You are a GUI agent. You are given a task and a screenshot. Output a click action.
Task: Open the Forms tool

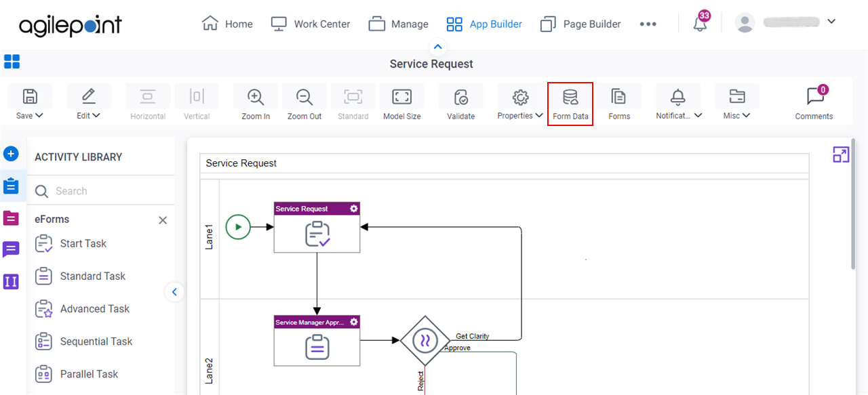tap(619, 103)
